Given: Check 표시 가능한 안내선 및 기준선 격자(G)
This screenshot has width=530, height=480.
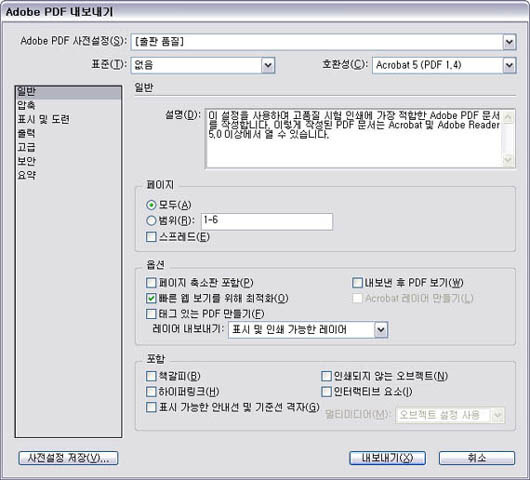Looking at the screenshot, I should point(151,407).
